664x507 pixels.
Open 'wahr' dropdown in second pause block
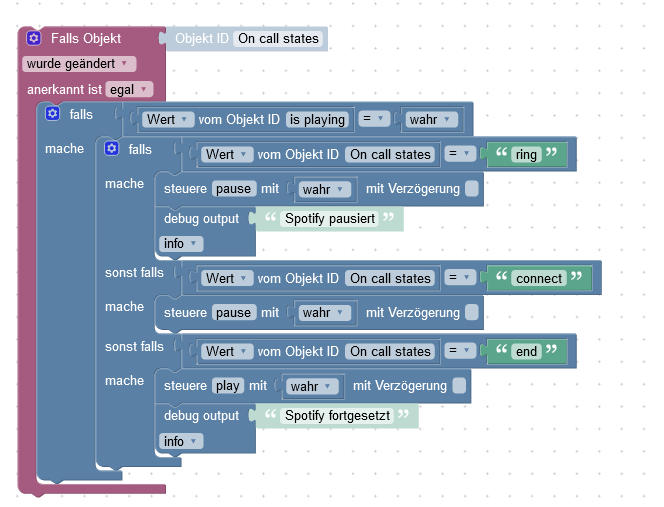point(324,313)
